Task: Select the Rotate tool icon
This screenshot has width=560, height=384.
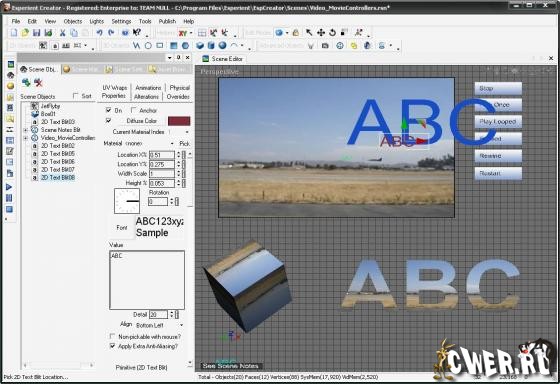Action: (x=332, y=33)
